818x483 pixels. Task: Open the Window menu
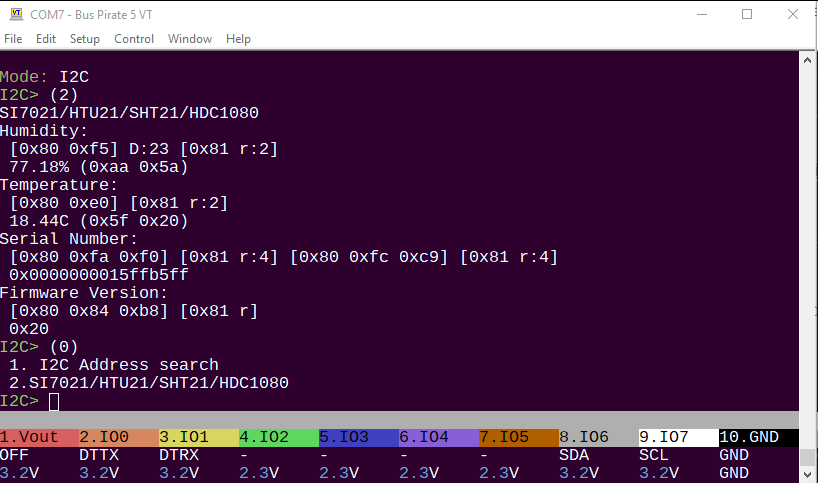(x=190, y=39)
